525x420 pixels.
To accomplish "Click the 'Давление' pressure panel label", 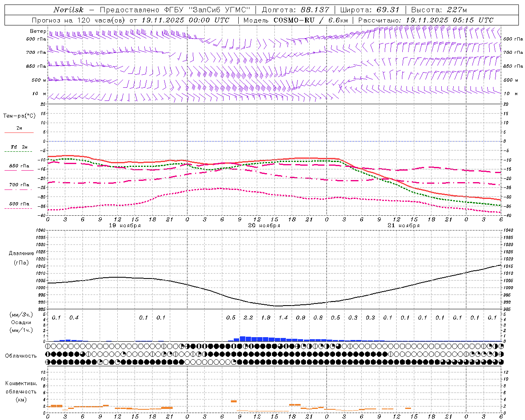I will [x=21, y=253].
